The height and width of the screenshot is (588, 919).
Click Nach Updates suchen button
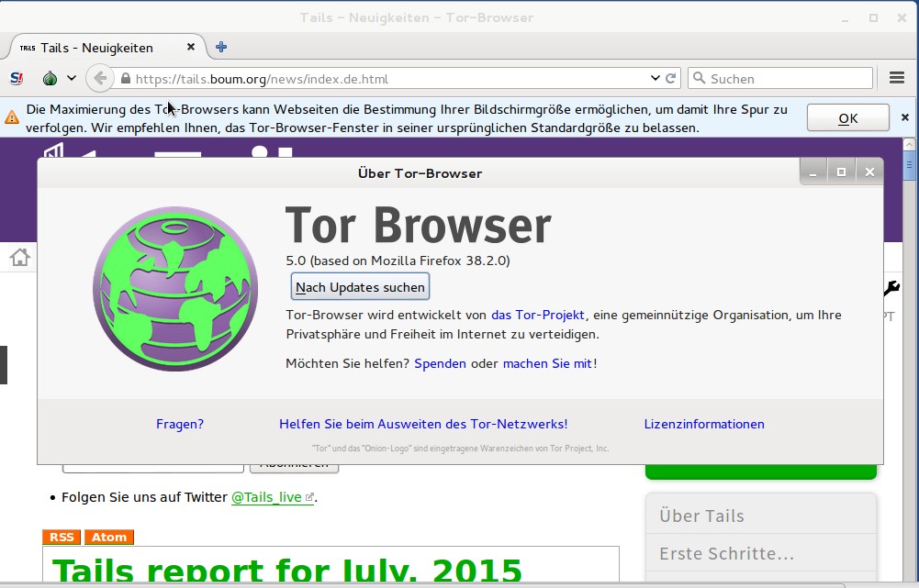tap(360, 287)
